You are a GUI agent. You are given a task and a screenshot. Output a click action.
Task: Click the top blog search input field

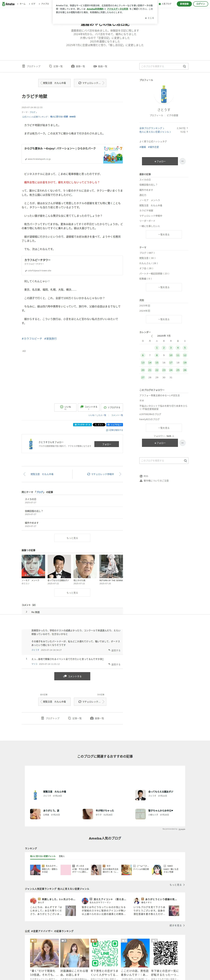[x=160, y=66]
